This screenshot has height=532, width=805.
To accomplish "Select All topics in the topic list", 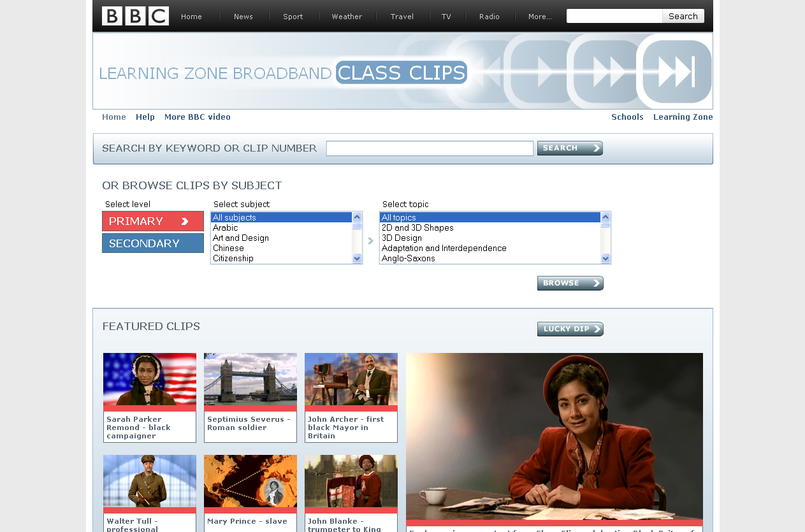I will coord(490,217).
